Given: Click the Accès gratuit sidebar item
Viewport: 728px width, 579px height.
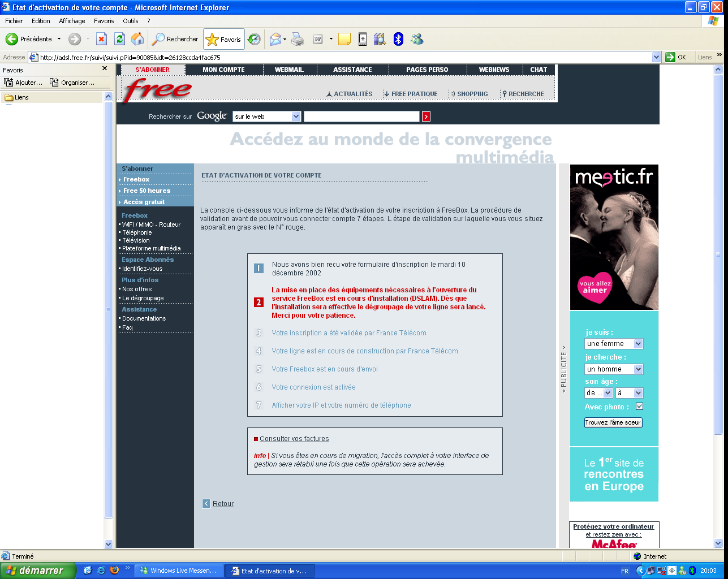Looking at the screenshot, I should 144,202.
